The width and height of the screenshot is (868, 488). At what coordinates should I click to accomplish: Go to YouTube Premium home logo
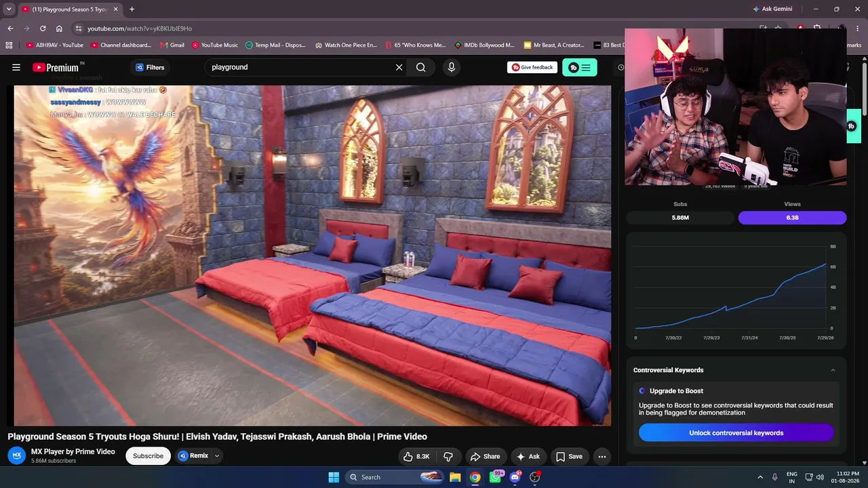click(56, 67)
